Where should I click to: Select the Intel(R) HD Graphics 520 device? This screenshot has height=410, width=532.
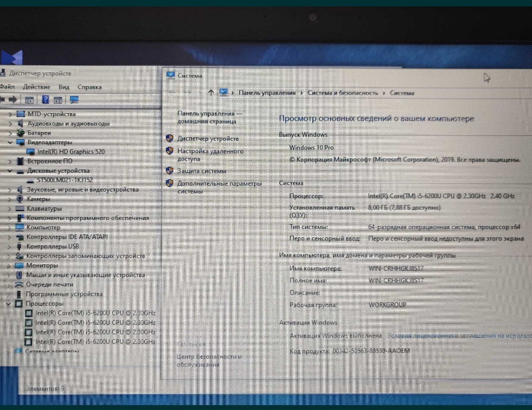[x=71, y=152]
